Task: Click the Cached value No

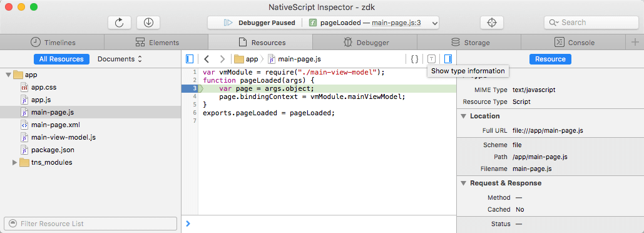Action: coord(520,210)
